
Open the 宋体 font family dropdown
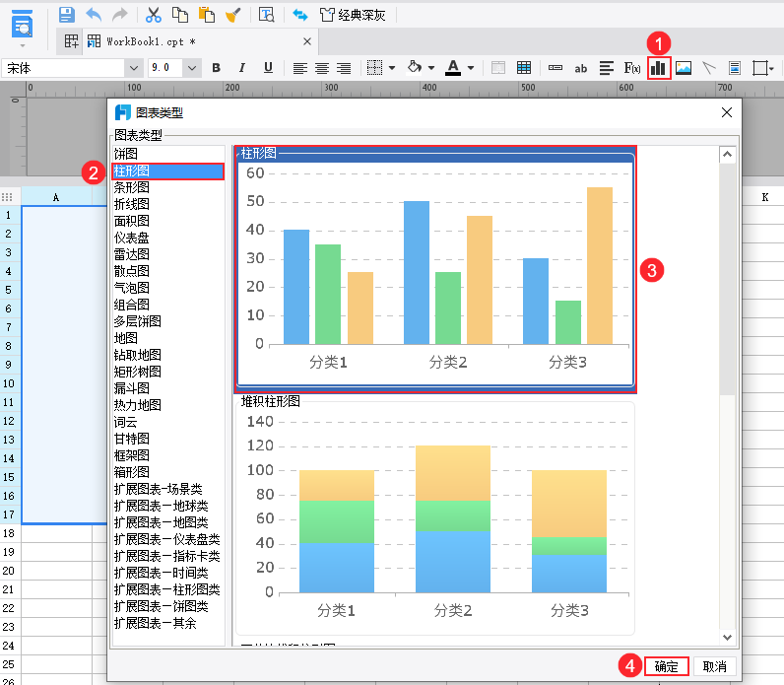click(x=134, y=68)
